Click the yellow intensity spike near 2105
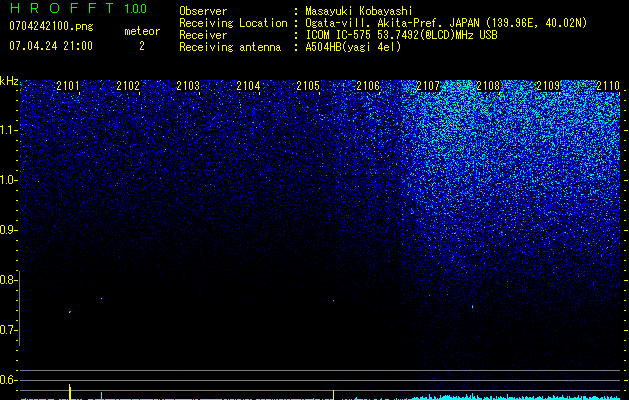Image resolution: width=629 pixels, height=400 pixels. (x=334, y=394)
